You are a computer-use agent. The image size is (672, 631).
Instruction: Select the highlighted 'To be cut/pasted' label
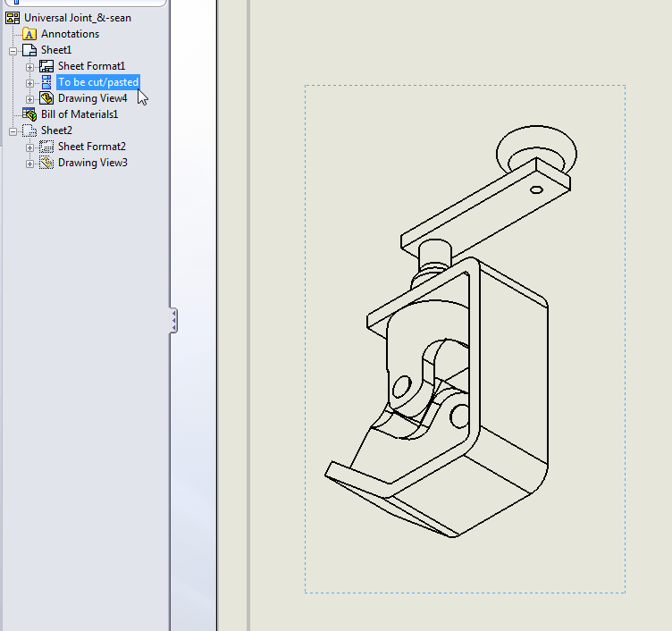pos(98,82)
